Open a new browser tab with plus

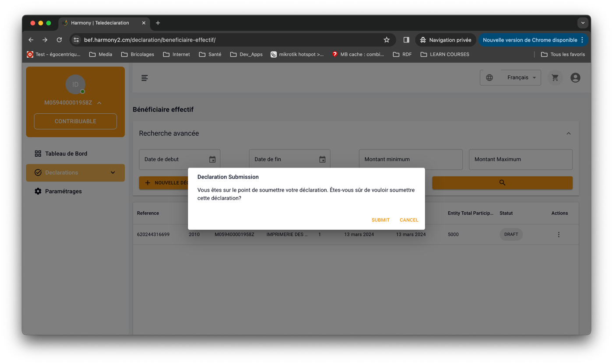[x=158, y=23]
